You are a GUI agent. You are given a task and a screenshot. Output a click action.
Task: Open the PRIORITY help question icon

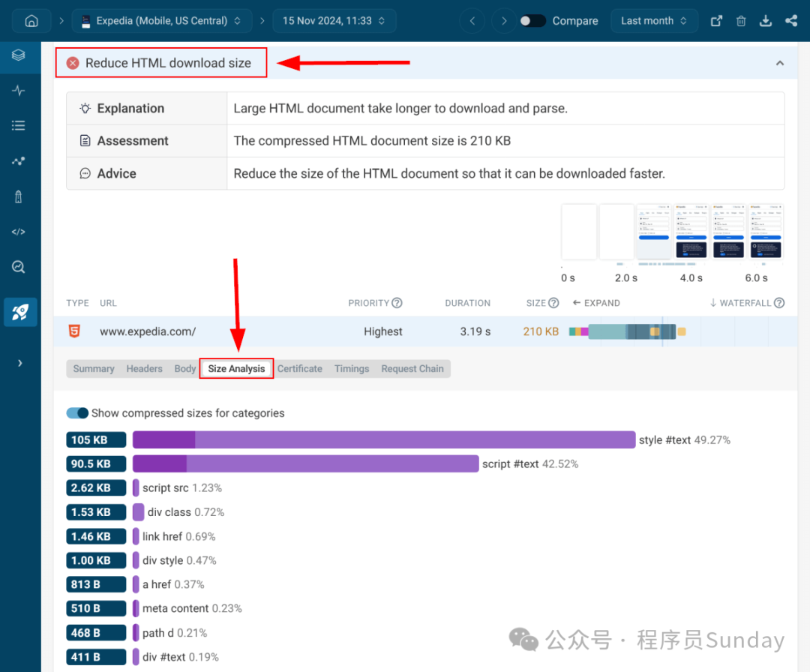tap(397, 303)
